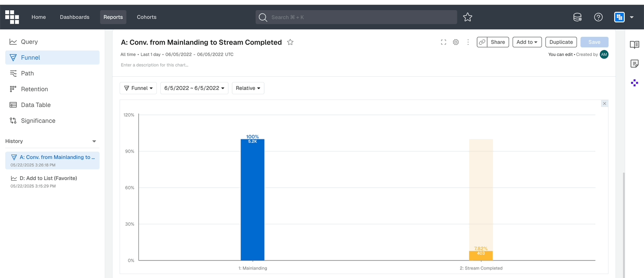Click the top bar favorites star
Image resolution: width=644 pixels, height=278 pixels.
click(467, 17)
